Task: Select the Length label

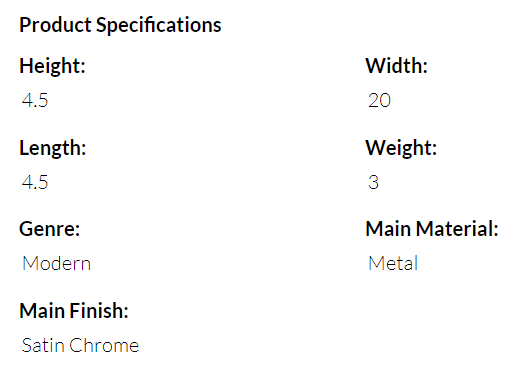Action: pyautogui.click(x=53, y=148)
